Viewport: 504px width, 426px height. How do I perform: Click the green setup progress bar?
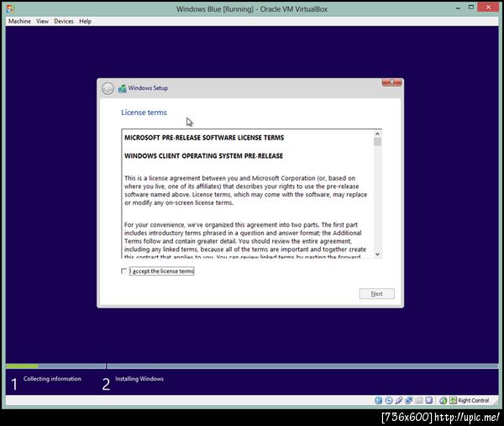coord(22,366)
